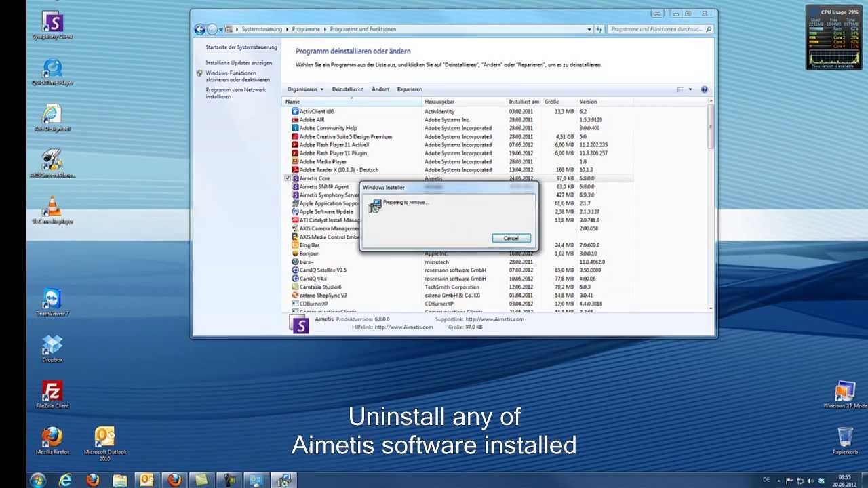The height and width of the screenshot is (488, 868).
Task: Select Adobe Flash Player 11 Plugin icon
Action: point(295,153)
